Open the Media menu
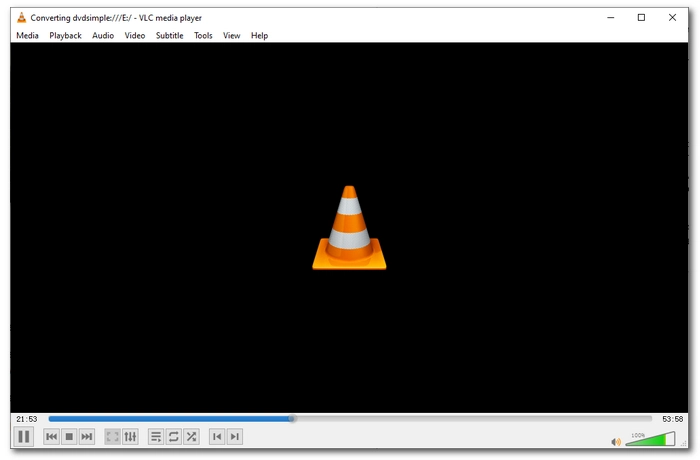Screen dimensions: 700x460 [27, 35]
